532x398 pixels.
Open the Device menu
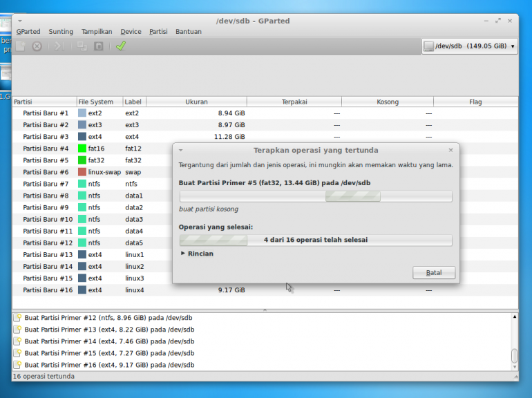coord(131,32)
